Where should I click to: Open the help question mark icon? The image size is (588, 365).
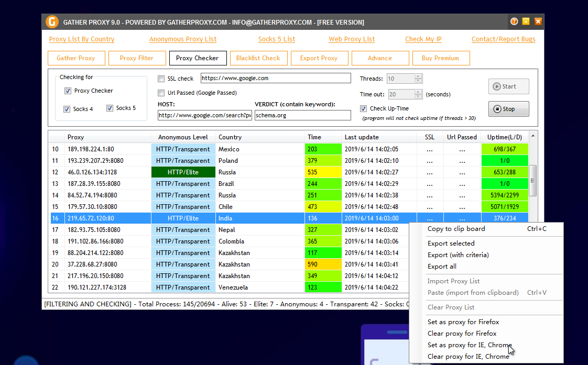tap(514, 21)
